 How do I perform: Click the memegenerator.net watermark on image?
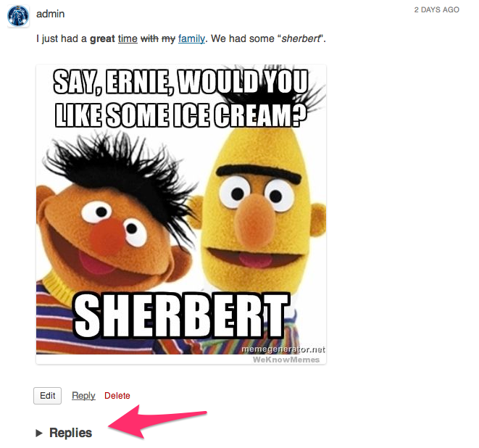(283, 349)
